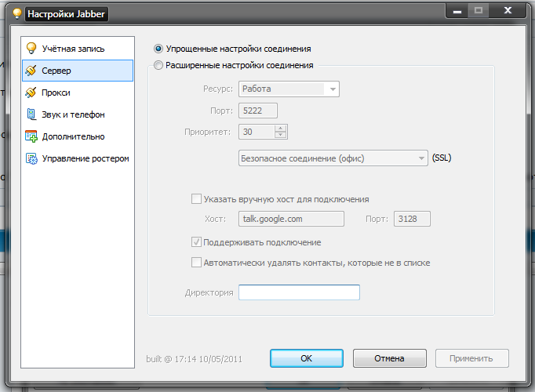
Task: Click the Хост field with talk.google.com
Action: point(291,219)
